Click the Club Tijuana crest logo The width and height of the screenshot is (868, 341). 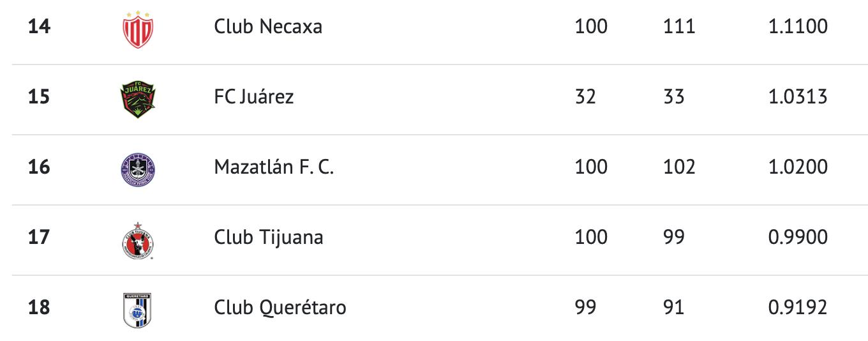[138, 240]
